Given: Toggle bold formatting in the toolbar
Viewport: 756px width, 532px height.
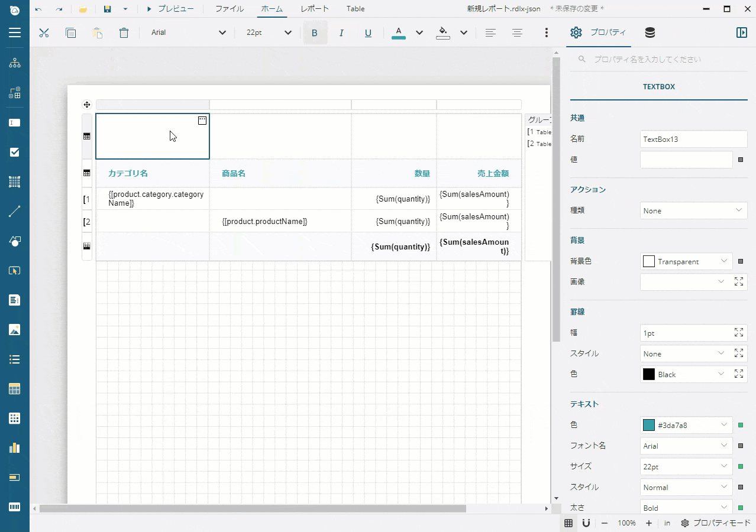Looking at the screenshot, I should tap(314, 33).
